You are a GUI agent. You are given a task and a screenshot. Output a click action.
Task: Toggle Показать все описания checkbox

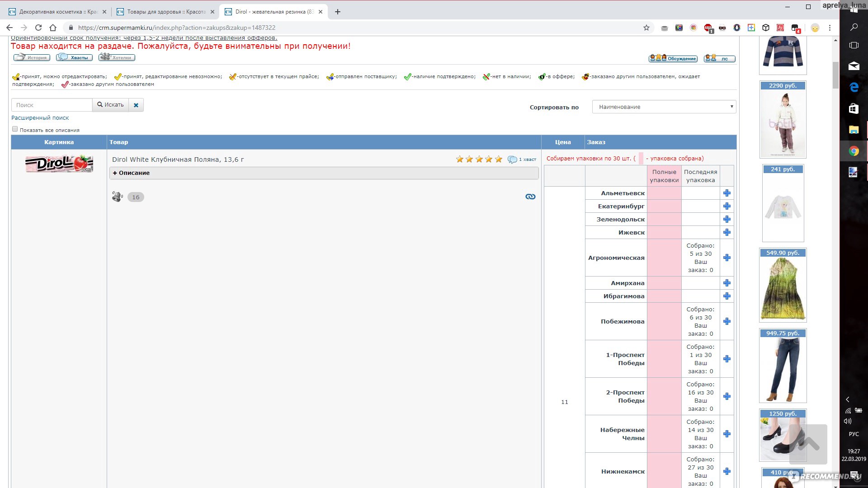coord(15,129)
